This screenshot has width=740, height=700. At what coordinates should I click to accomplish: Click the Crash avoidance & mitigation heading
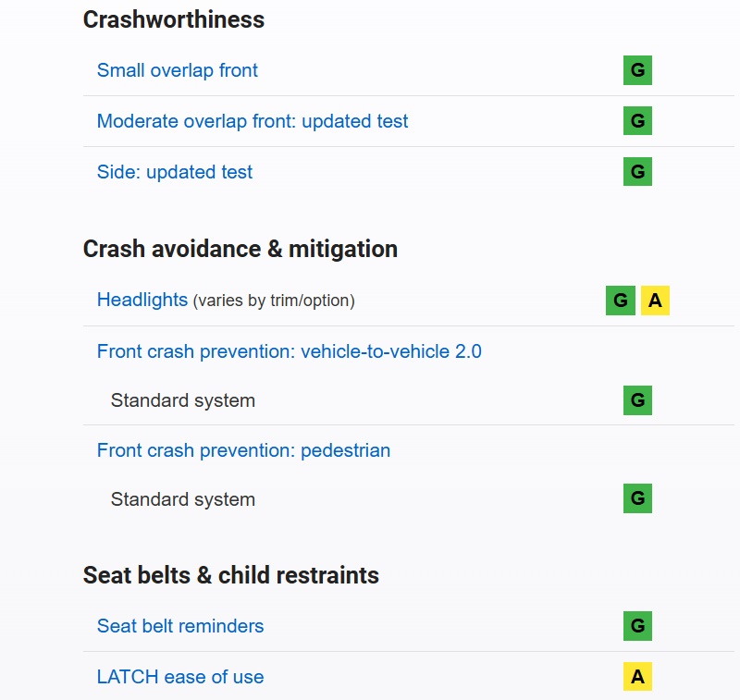[240, 249]
